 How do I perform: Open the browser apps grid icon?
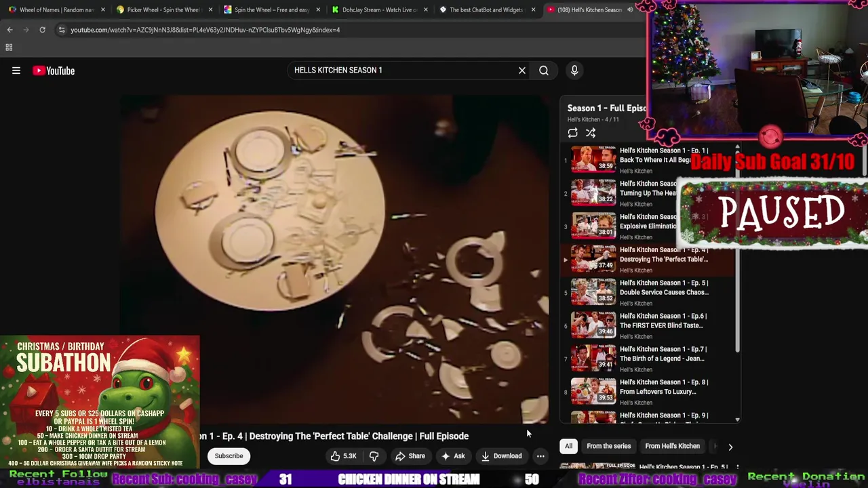[9, 47]
